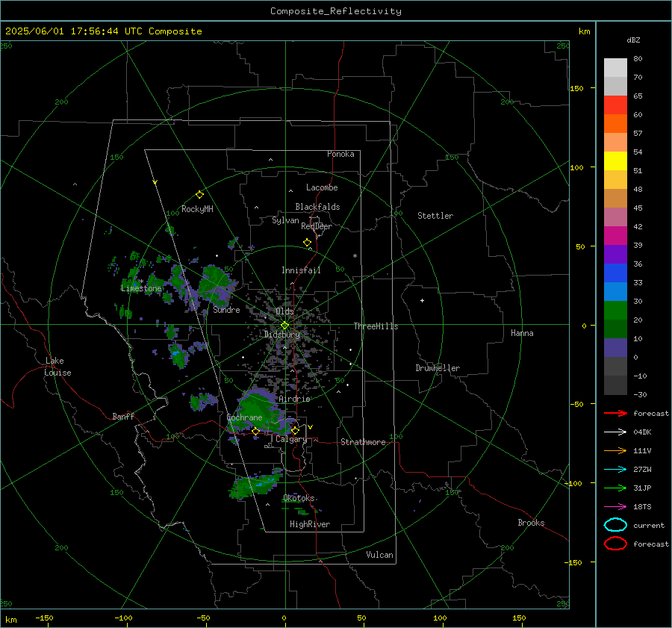Click the red forecast arrow in legend
The width and height of the screenshot is (672, 628).
(x=615, y=413)
